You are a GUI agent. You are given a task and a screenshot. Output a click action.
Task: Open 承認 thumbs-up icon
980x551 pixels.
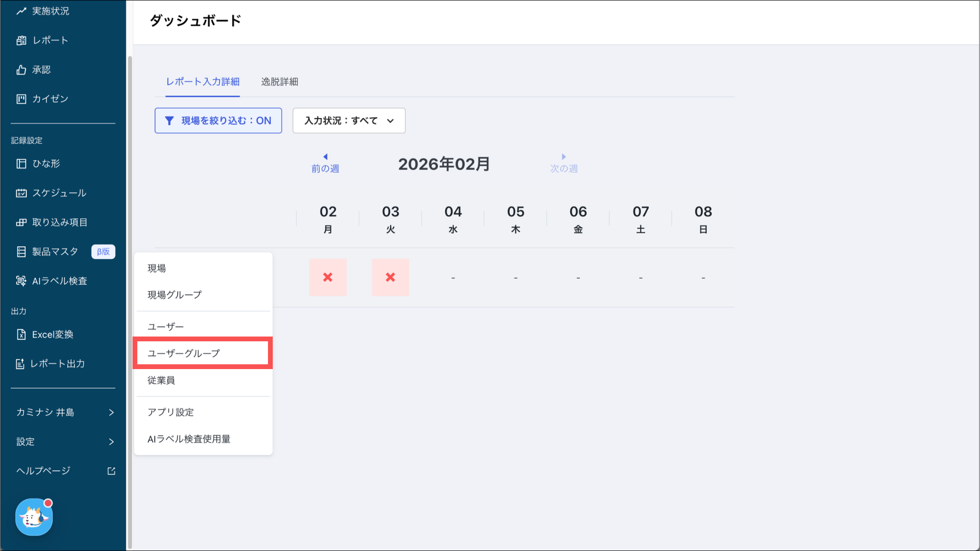point(21,70)
